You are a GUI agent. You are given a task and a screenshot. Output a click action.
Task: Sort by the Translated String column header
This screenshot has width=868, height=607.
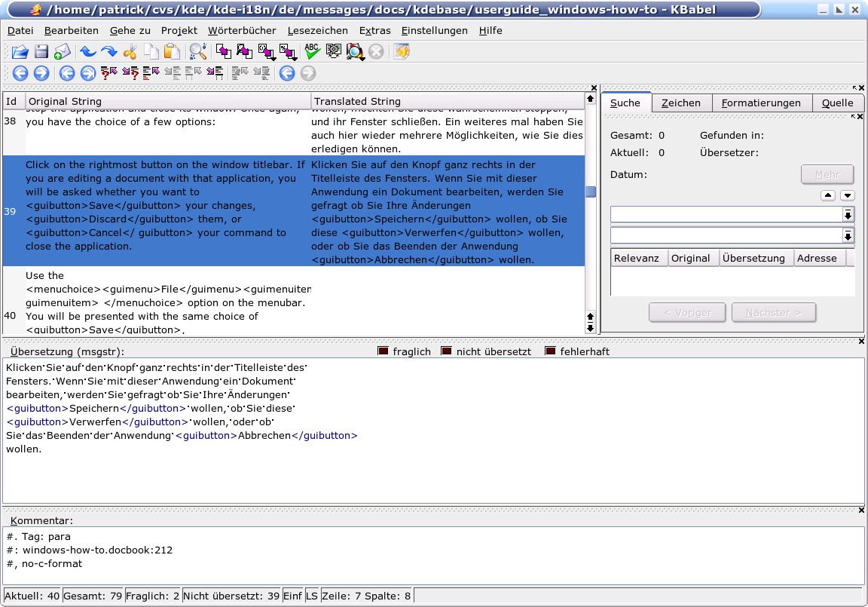tap(448, 101)
